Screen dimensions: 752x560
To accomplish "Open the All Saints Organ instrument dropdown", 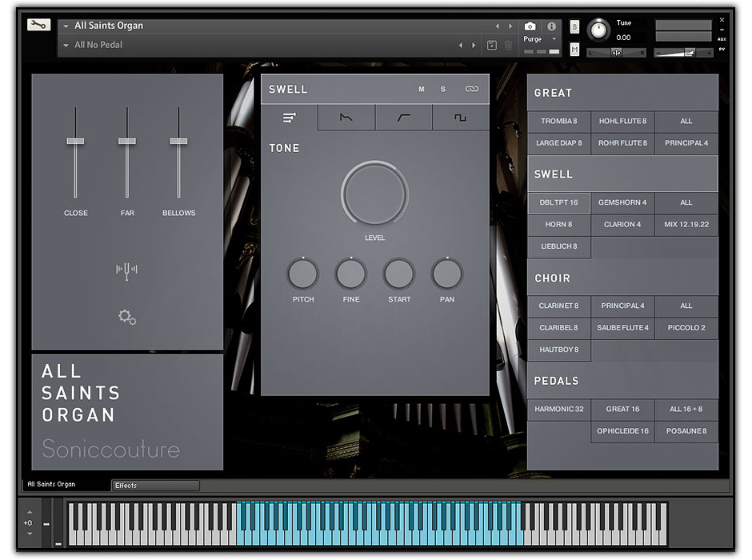I will (66, 26).
